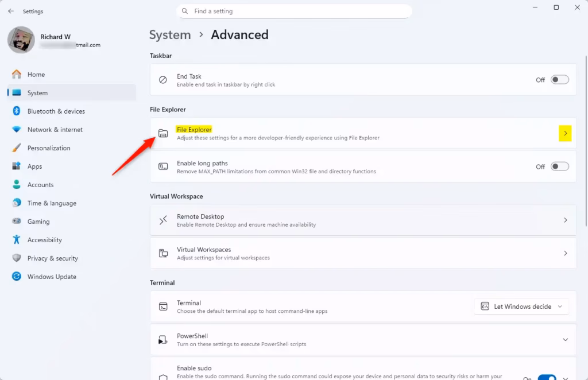The width and height of the screenshot is (588, 380).
Task: Click 'Enable end task in taskbar' description
Action: point(226,85)
